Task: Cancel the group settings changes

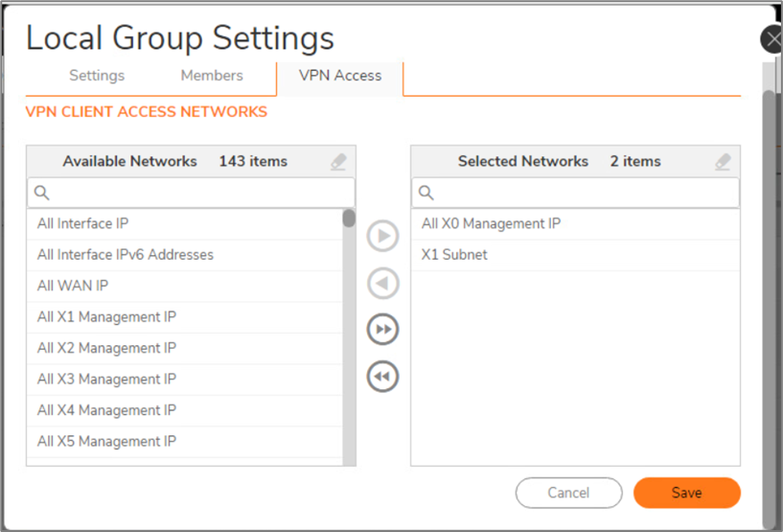Action: click(x=568, y=493)
